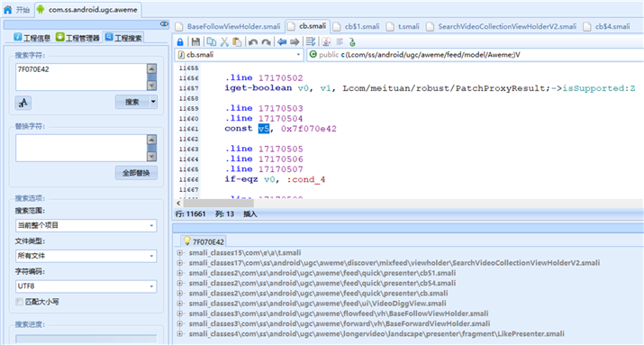Navigate back with the blue left arrow
644x345 pixels.
coord(282,42)
